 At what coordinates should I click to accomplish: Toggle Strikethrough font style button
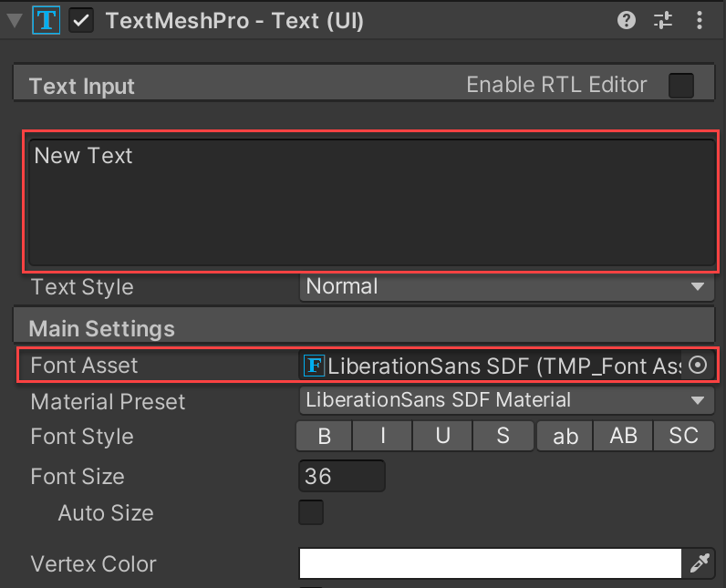point(503,437)
